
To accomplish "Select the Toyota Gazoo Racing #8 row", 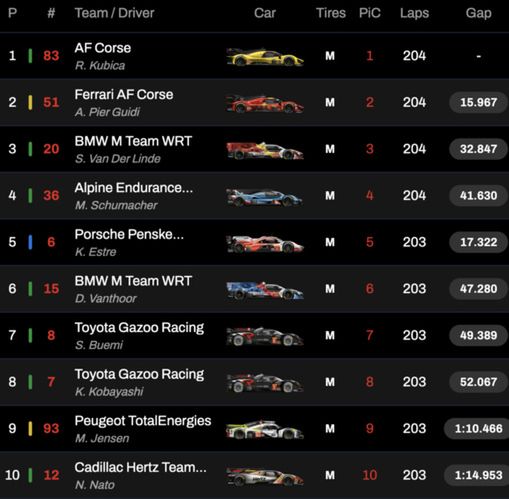I will point(254,335).
